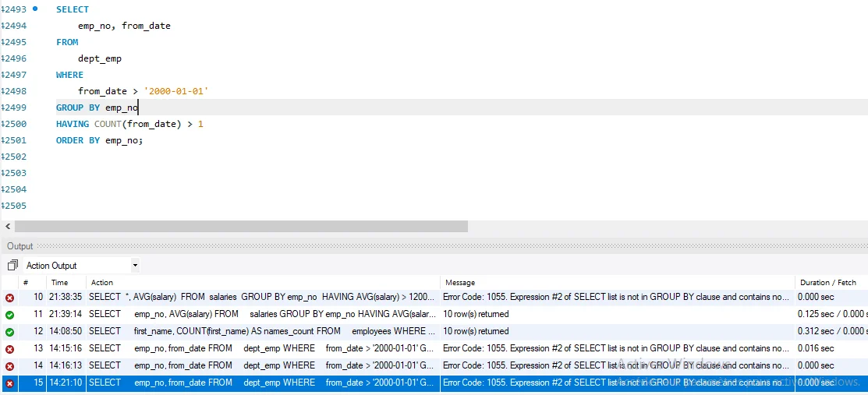The width and height of the screenshot is (868, 395).
Task: Click the blue statement marker on line 2493
Action: (x=35, y=9)
